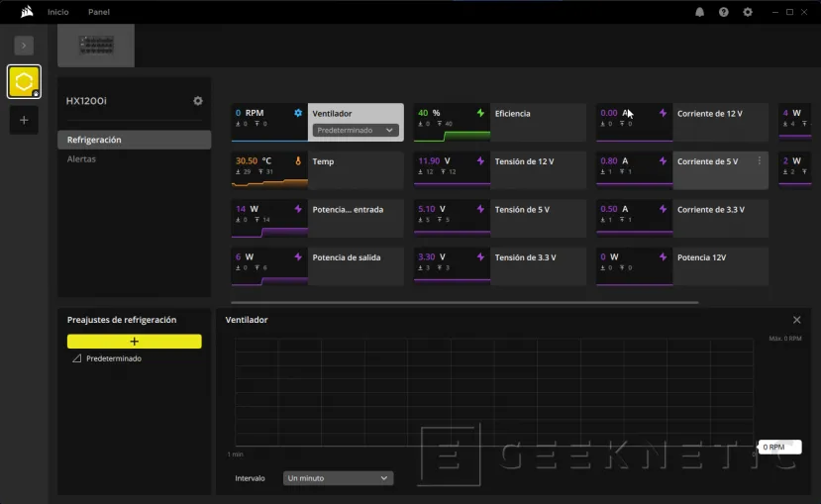Select the Tensión de 12 V label
Viewport: 821px width, 504px height.
coord(524,161)
